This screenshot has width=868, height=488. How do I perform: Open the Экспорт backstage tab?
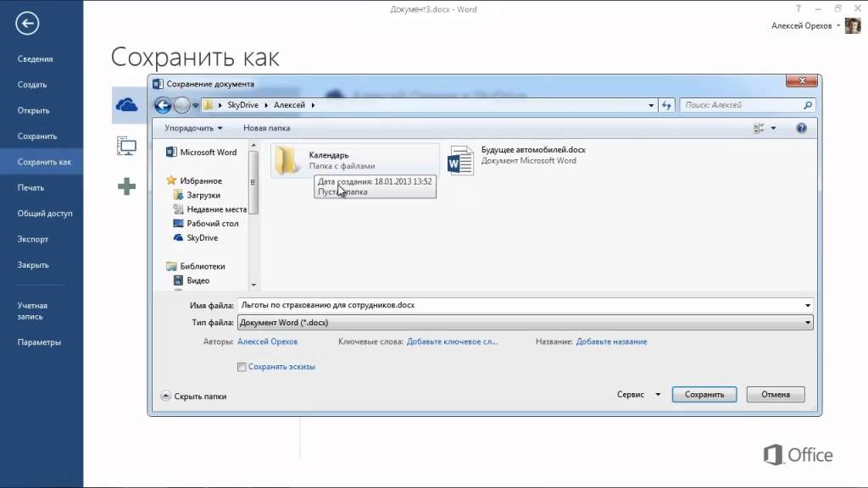pos(42,239)
